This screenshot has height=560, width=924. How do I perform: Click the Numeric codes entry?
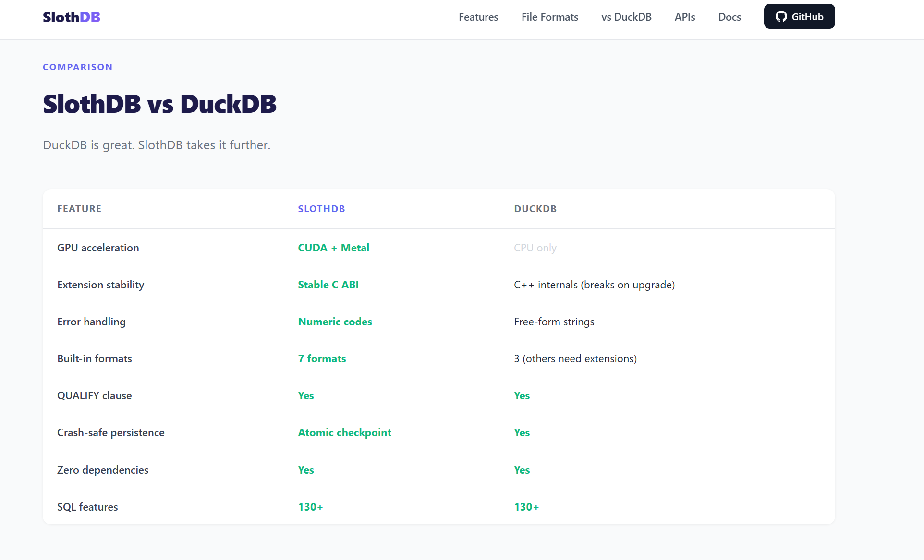coord(335,322)
